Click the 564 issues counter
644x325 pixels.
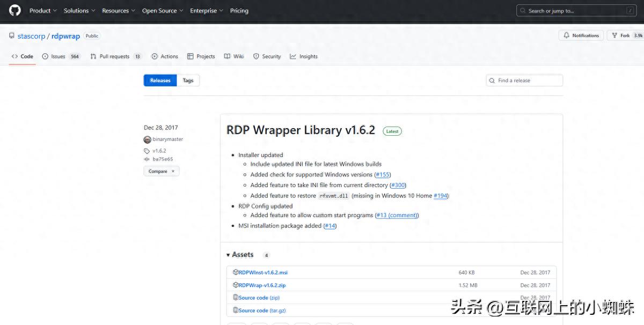[75, 56]
